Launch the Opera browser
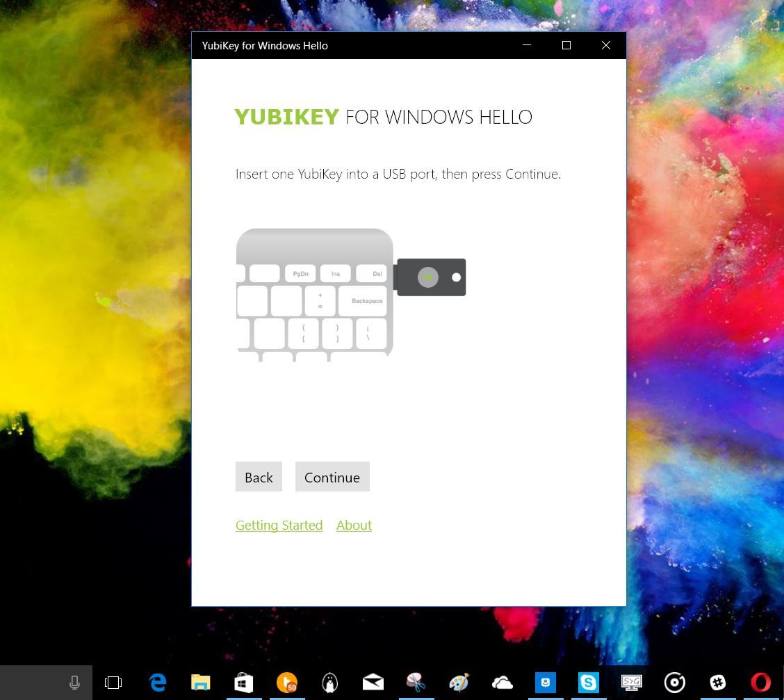 (x=761, y=682)
